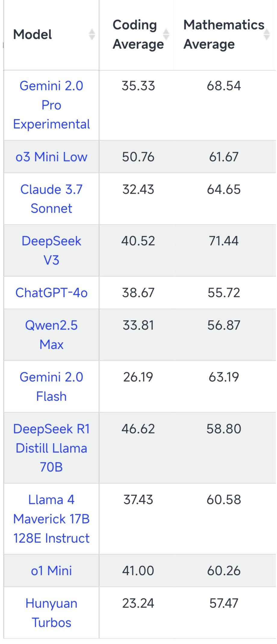
Task: Open DeepSeek R1 Distill Llama 70B
Action: click(x=51, y=448)
